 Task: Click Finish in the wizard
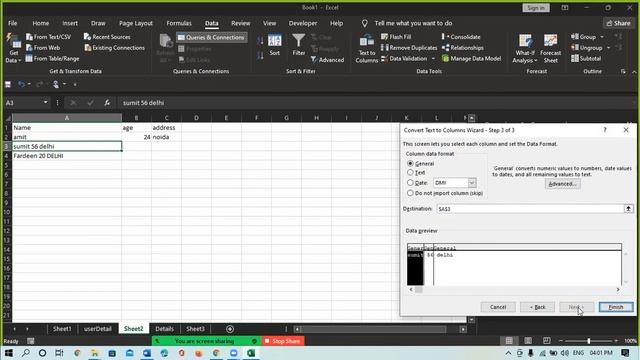pos(616,307)
